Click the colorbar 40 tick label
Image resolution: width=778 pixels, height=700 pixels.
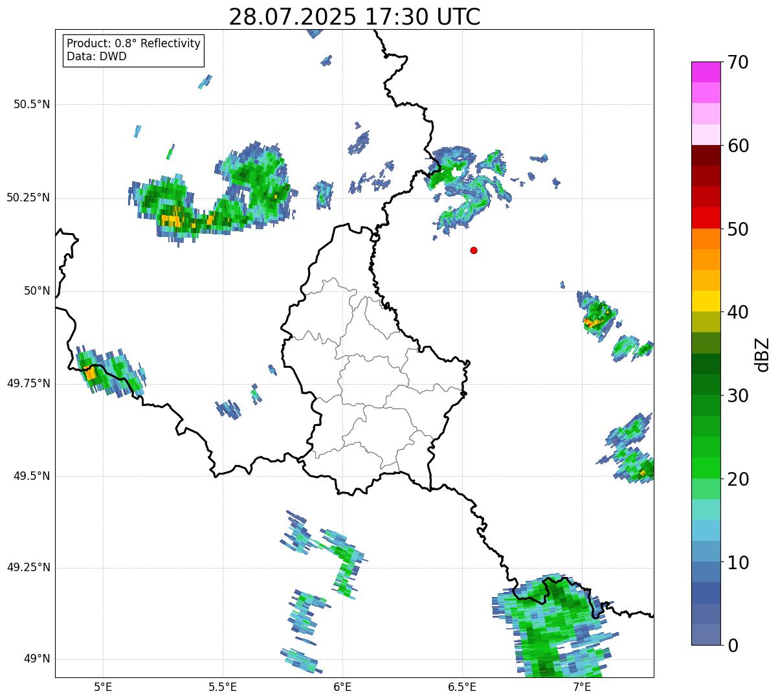738,312
